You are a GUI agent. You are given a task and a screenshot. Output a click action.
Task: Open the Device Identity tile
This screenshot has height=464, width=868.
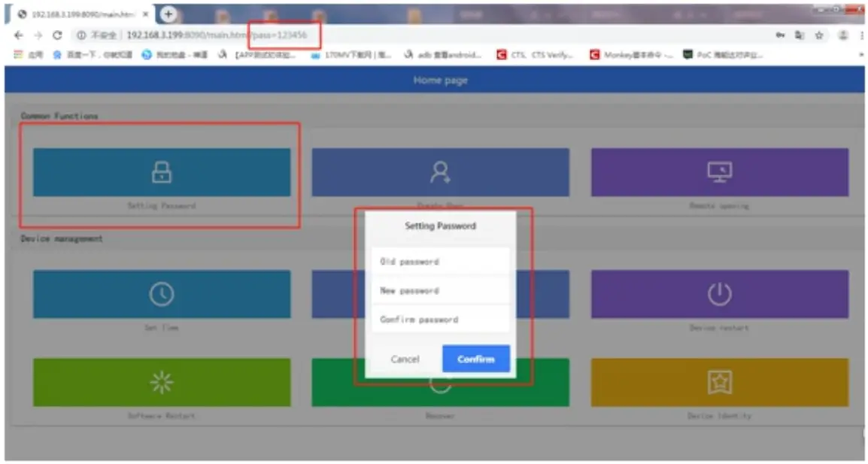(x=720, y=382)
